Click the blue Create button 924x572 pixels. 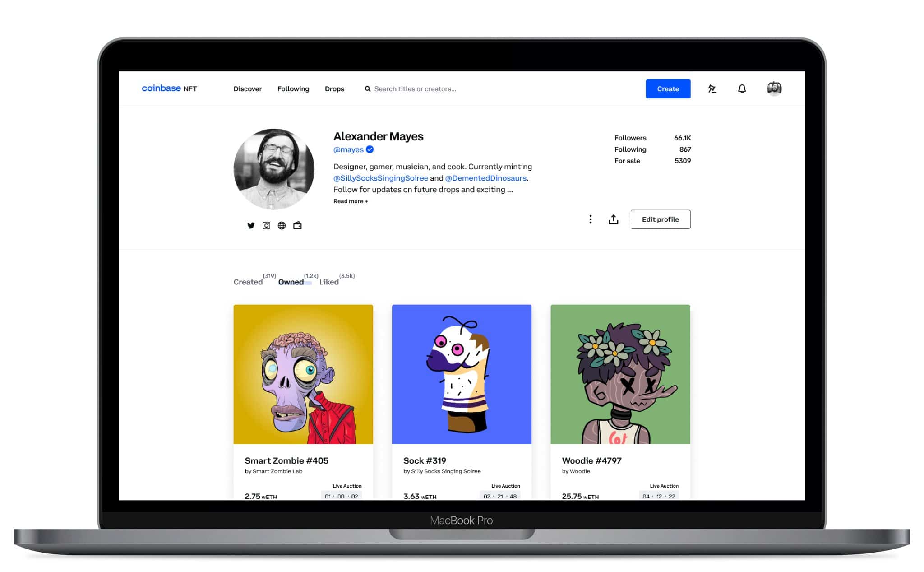(x=668, y=88)
